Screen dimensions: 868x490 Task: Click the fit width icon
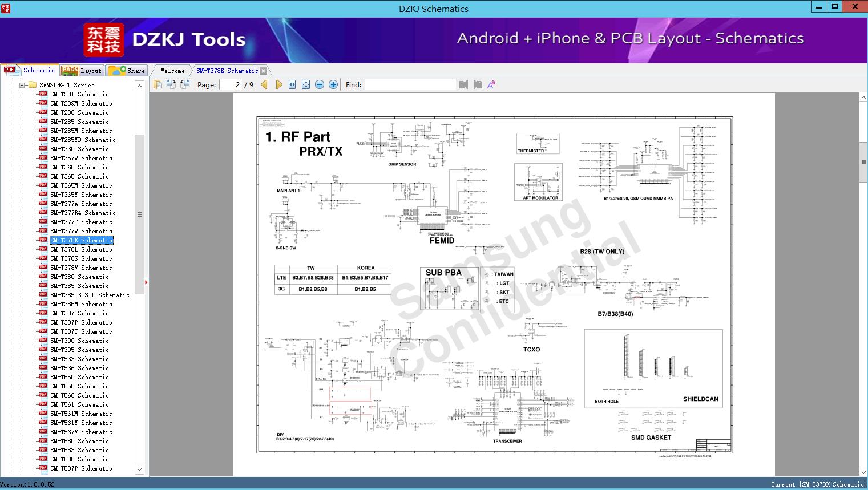292,84
